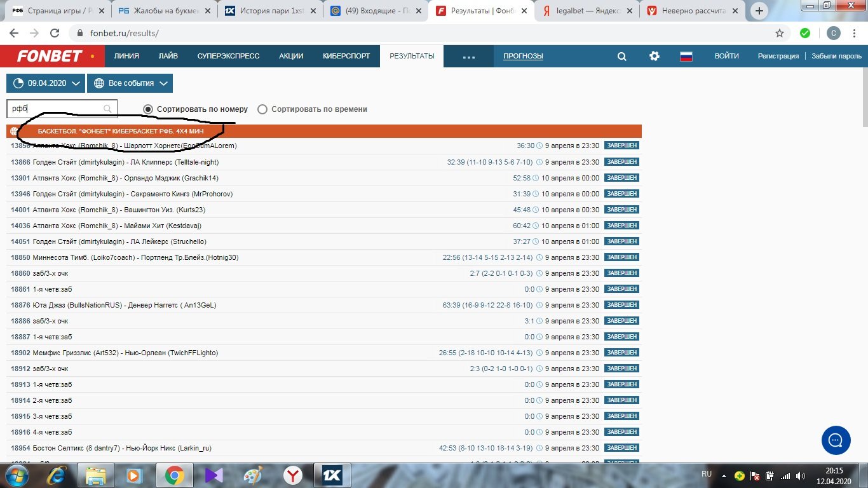Click the search field containing "рфб"
Viewport: 868px width, 488px height.
[57, 109]
